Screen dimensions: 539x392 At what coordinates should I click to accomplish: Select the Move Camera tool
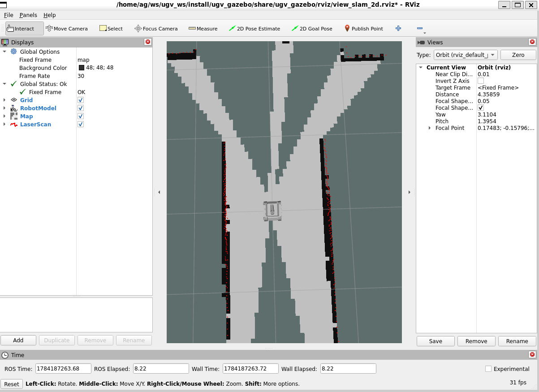tap(67, 29)
